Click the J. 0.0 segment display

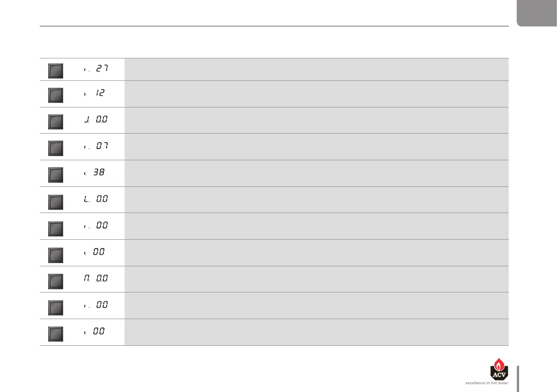96,120
